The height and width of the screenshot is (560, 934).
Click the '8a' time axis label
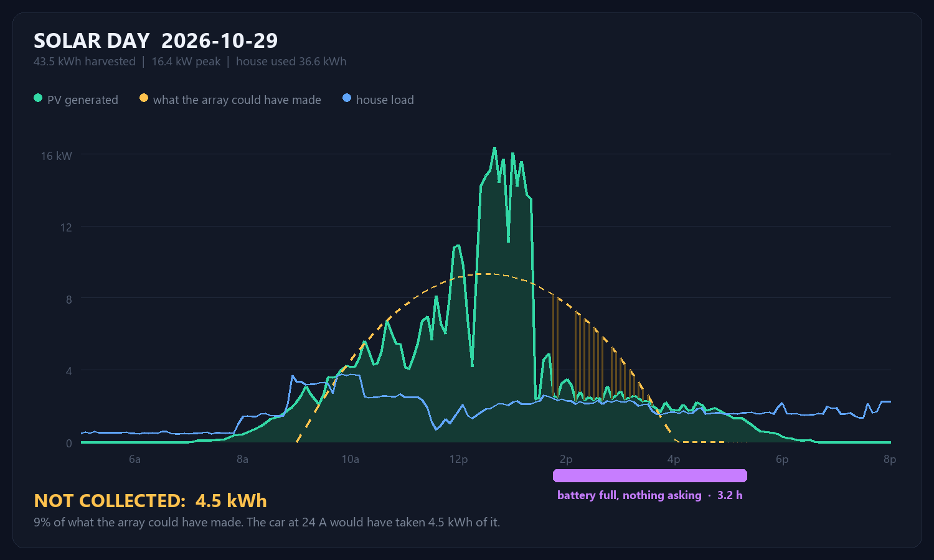click(242, 459)
